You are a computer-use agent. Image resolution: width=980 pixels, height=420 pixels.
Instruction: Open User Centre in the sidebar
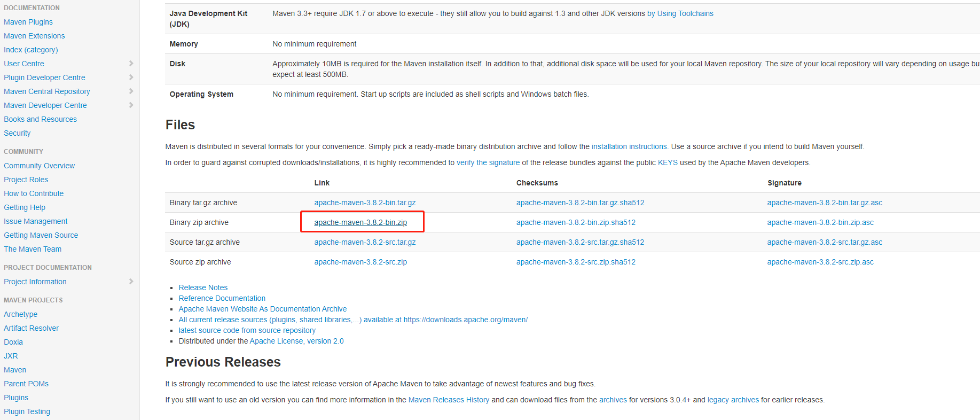(24, 64)
